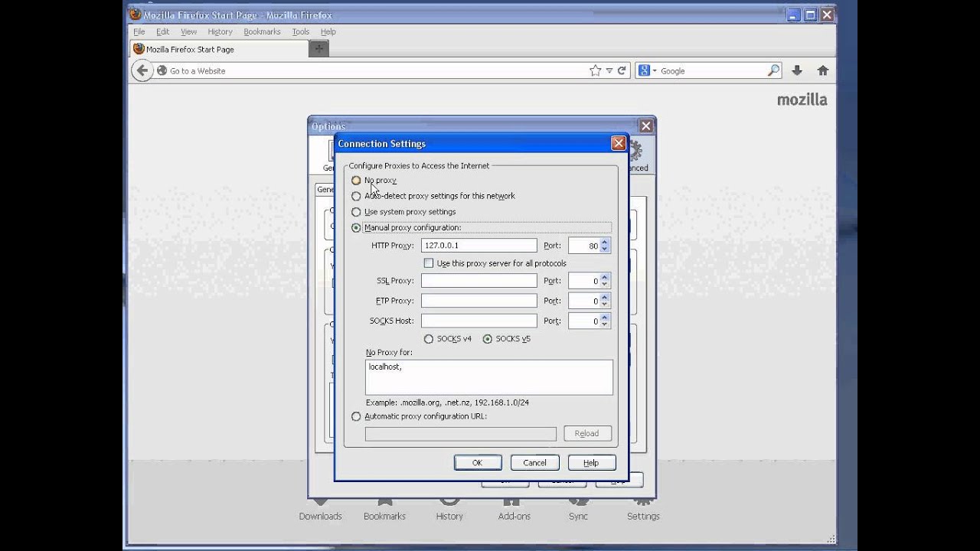Select SOCKS v5 radio button
The image size is (980, 551).
point(488,338)
